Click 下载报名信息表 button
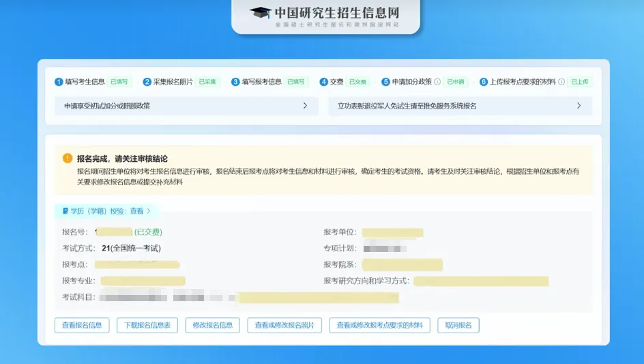This screenshot has height=364, width=644. (147, 325)
